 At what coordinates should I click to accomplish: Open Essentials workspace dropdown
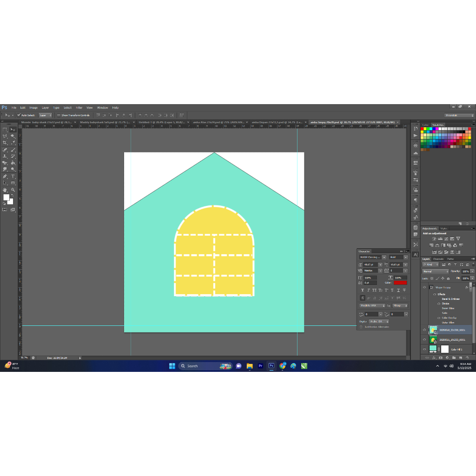pos(459,115)
